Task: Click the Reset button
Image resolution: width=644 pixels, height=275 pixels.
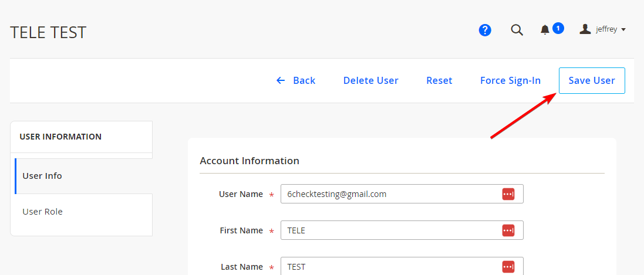Action: tap(439, 80)
